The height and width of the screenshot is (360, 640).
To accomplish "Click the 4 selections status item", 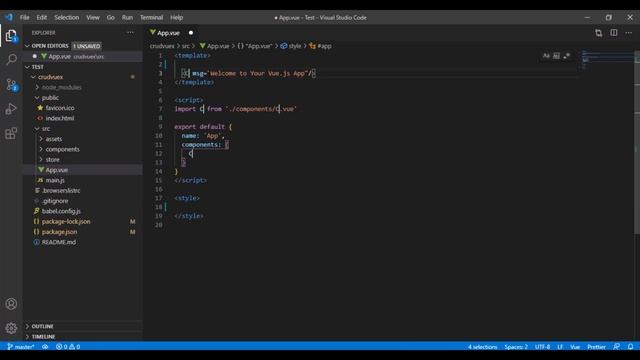I will [x=482, y=347].
